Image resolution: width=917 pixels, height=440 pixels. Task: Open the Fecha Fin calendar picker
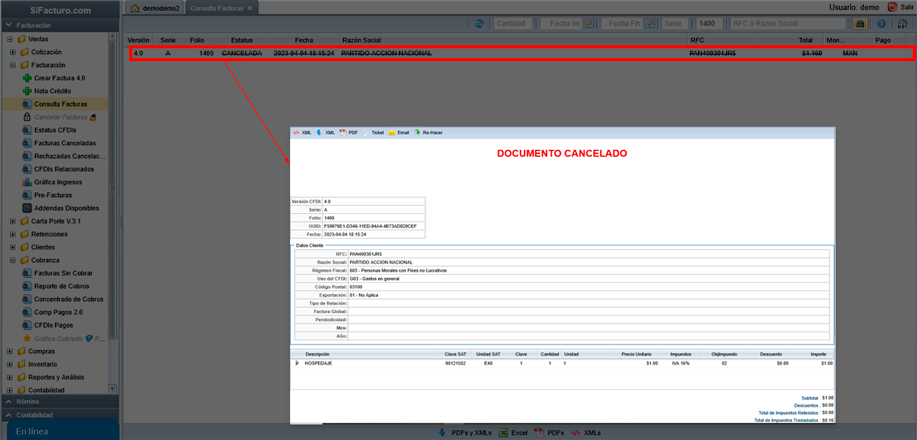pos(650,23)
